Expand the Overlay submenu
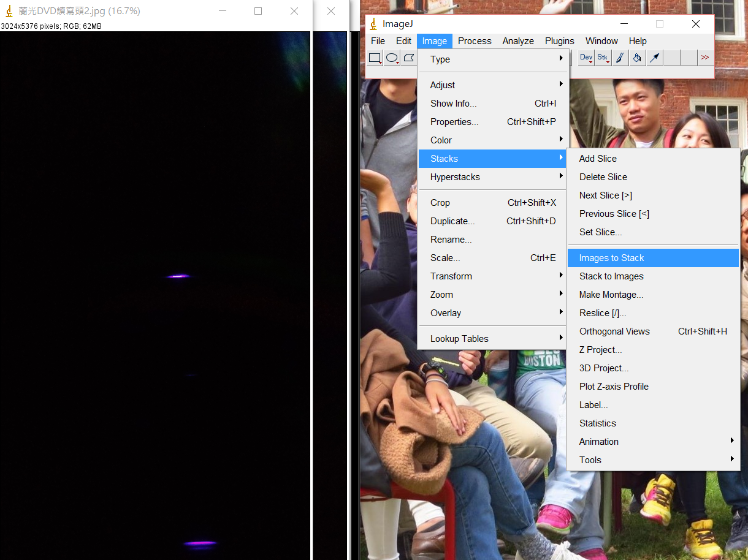The image size is (748, 560). coord(494,313)
